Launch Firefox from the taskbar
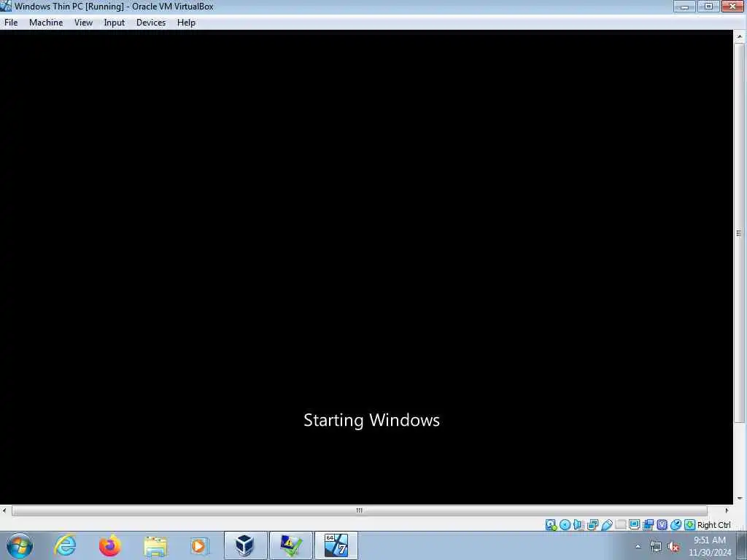The width and height of the screenshot is (747, 560). point(109,545)
